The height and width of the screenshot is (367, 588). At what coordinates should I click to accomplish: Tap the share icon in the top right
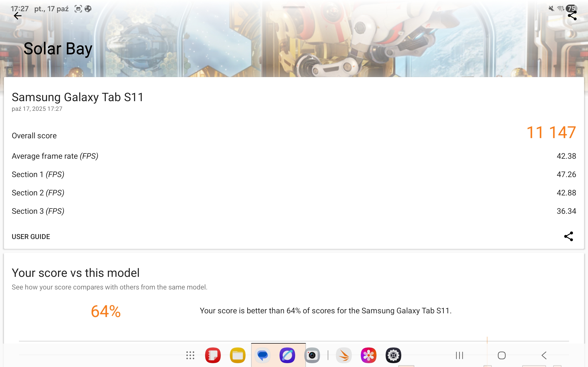(x=572, y=16)
